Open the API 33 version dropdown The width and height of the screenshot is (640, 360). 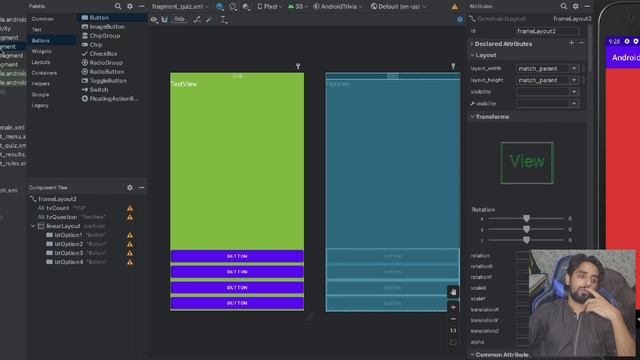297,7
